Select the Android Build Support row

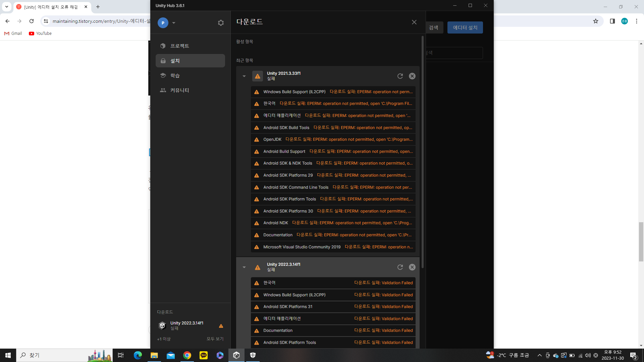point(333,152)
